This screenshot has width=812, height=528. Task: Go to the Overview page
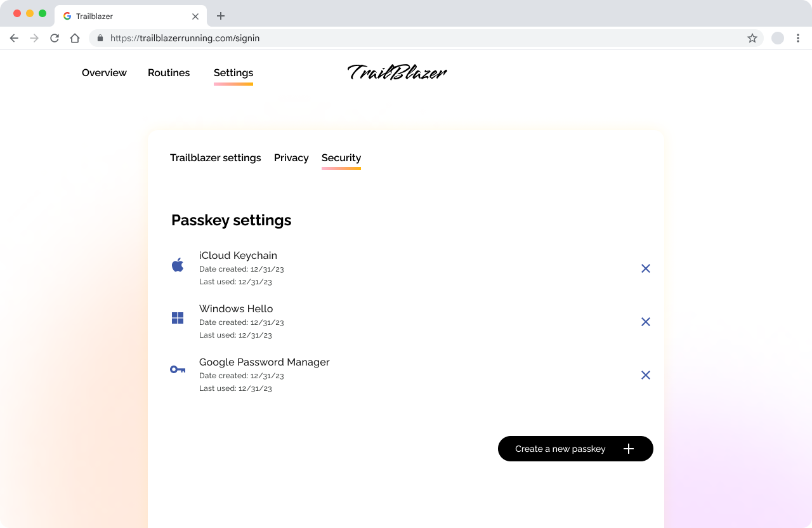104,72
